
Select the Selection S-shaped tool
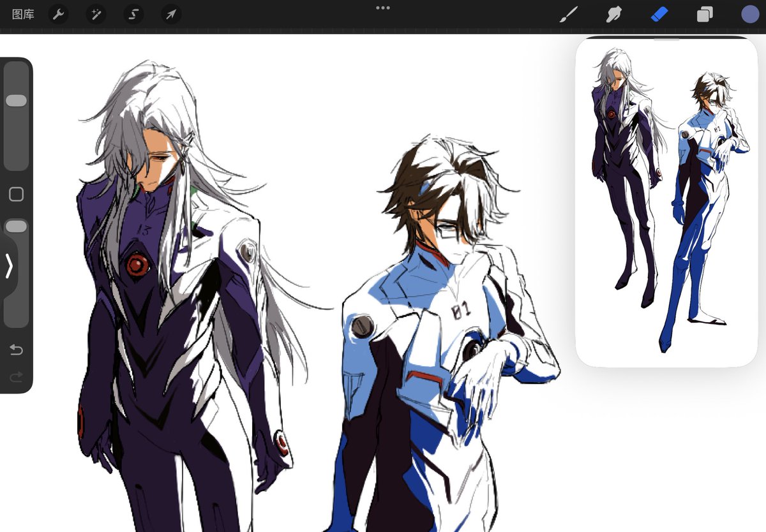[133, 14]
